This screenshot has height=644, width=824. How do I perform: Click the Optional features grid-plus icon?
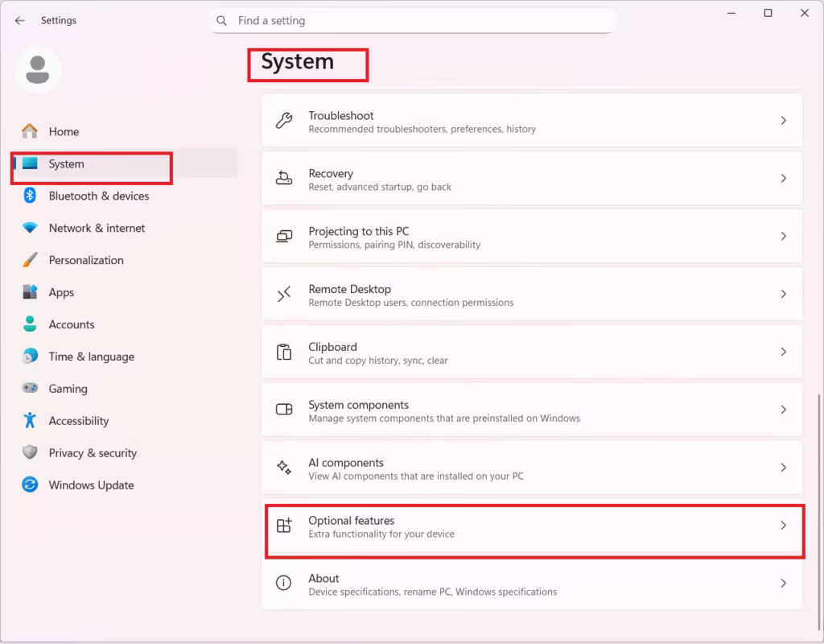(x=284, y=525)
